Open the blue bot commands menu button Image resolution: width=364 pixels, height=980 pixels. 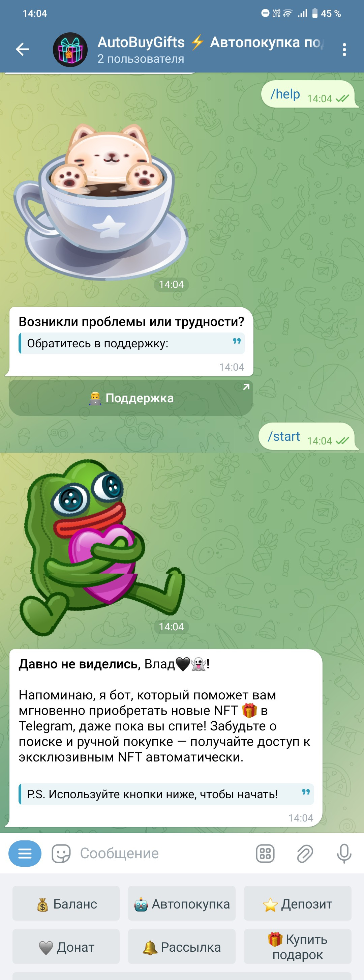pyautogui.click(x=25, y=853)
